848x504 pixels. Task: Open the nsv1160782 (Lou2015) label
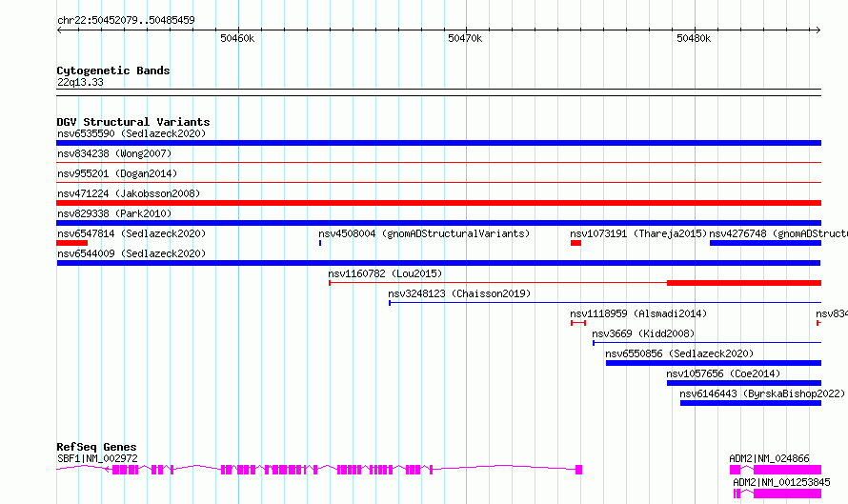(x=385, y=273)
